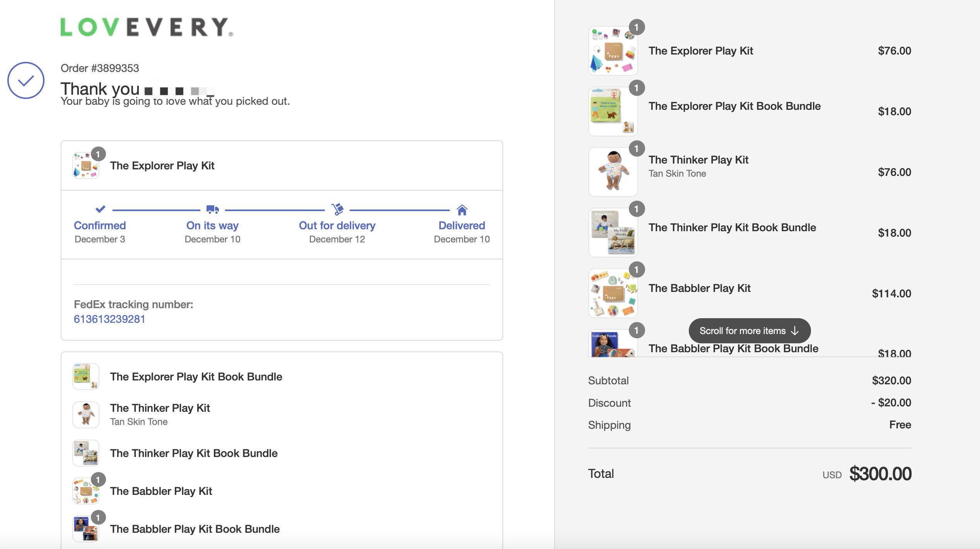
Task: Click 'The Babbler Play Kit' name in order summary
Action: tap(700, 288)
